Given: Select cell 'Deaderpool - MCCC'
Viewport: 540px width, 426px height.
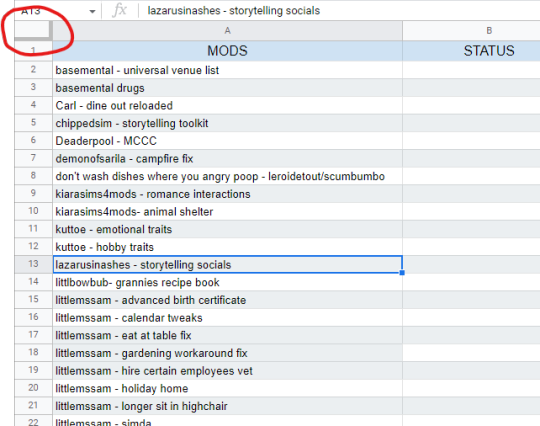Looking at the screenshot, I should 227,141.
